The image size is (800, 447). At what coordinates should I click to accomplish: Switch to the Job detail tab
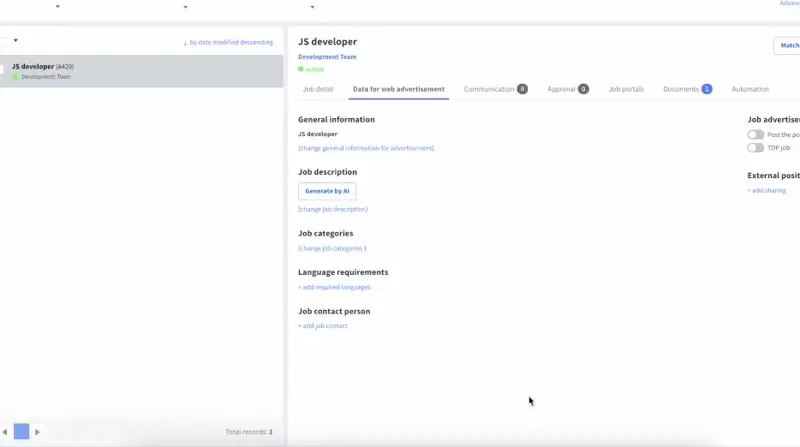318,89
